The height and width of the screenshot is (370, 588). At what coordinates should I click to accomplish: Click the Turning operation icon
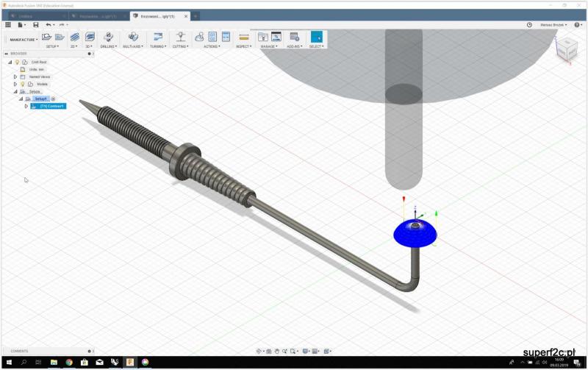click(157, 36)
